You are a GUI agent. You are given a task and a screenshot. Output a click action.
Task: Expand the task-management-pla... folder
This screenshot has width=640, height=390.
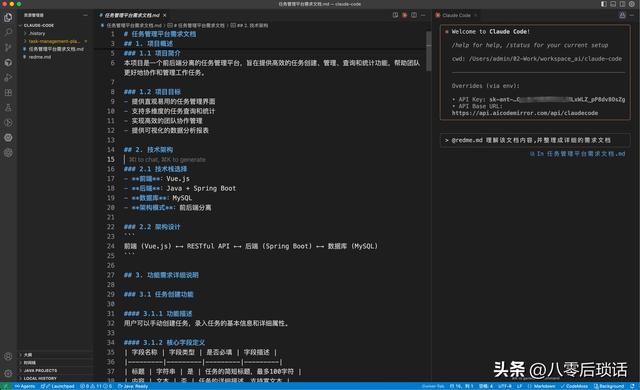pyautogui.click(x=55, y=41)
